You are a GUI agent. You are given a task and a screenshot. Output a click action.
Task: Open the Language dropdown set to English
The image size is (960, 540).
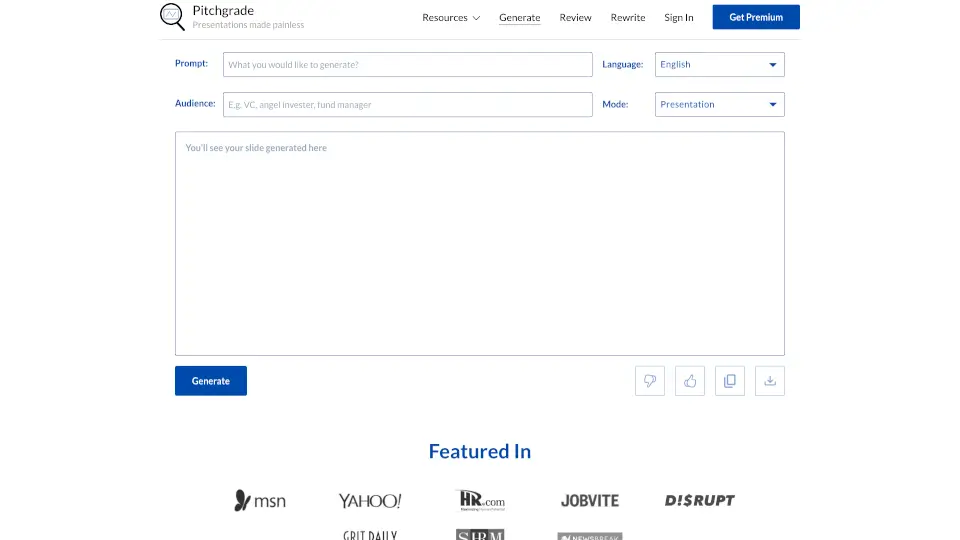coord(719,65)
